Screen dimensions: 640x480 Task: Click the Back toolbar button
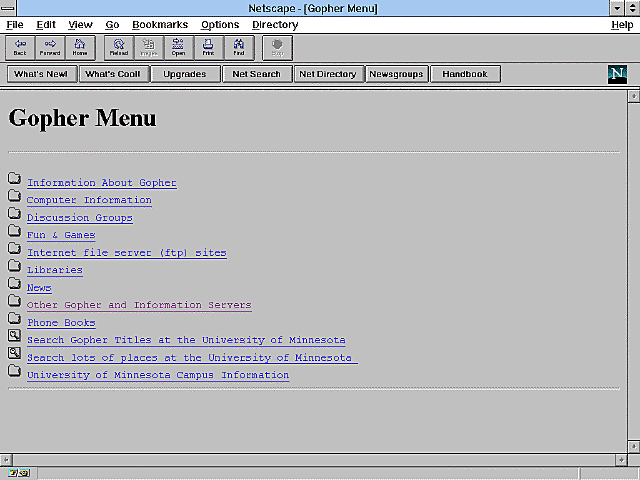20,48
